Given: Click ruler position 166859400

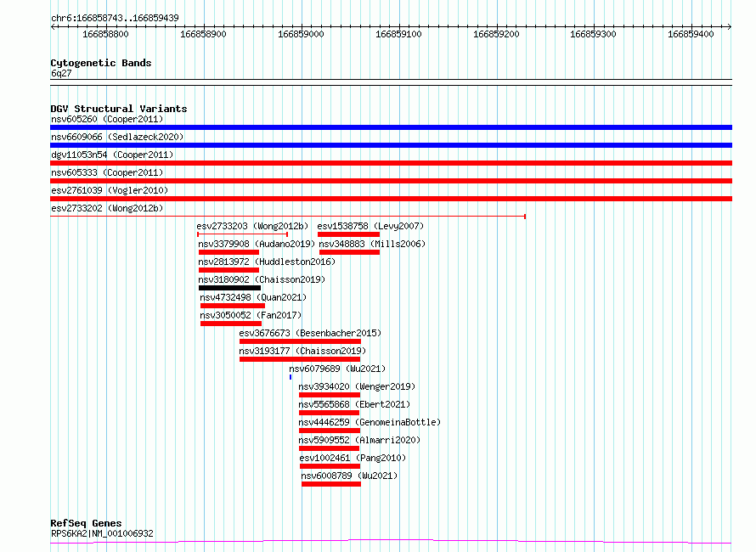Looking at the screenshot, I should (691, 34).
